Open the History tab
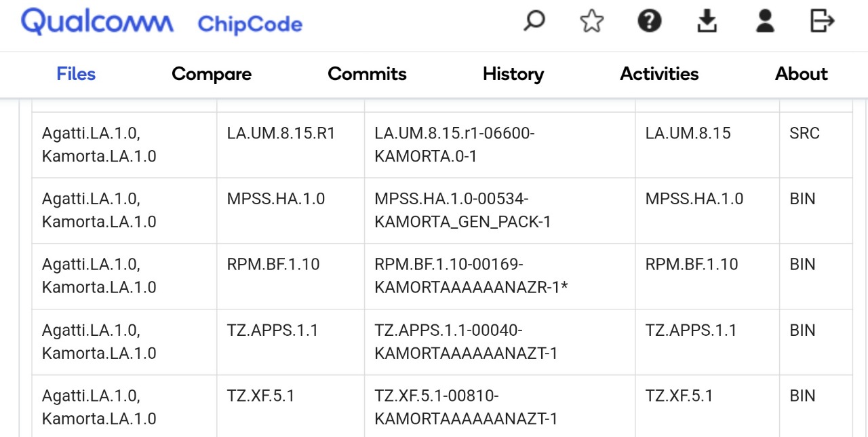 coord(513,74)
